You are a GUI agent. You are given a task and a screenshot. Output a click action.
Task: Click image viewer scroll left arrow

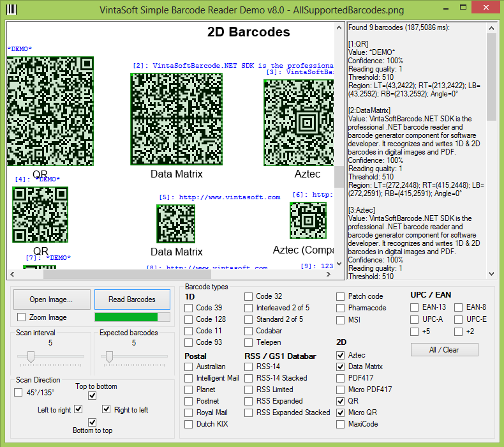click(12, 274)
